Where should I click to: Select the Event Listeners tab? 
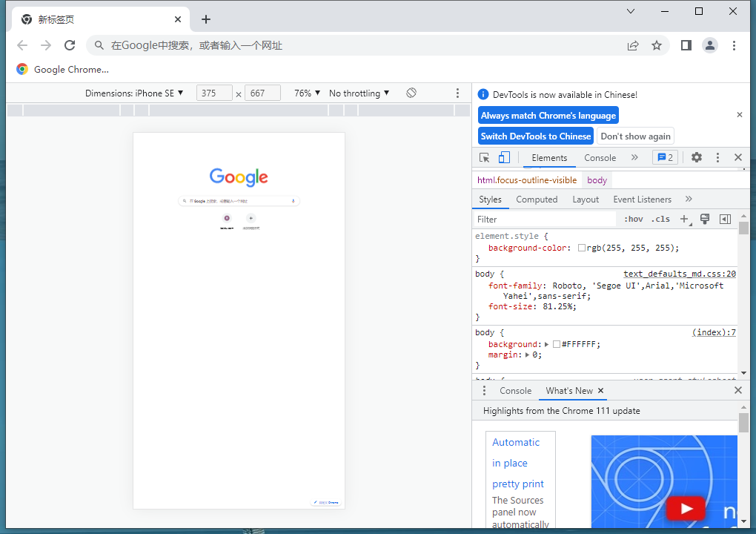click(642, 200)
